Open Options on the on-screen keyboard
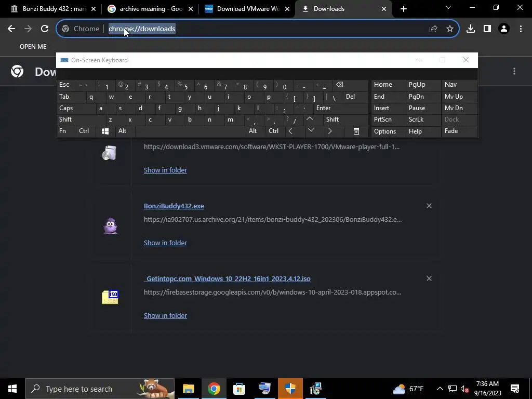 point(388,131)
